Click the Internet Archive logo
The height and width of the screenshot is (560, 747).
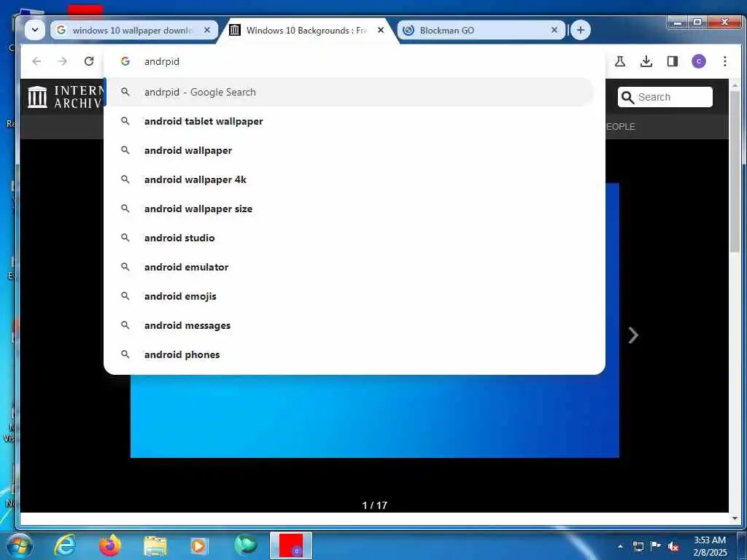coord(65,97)
